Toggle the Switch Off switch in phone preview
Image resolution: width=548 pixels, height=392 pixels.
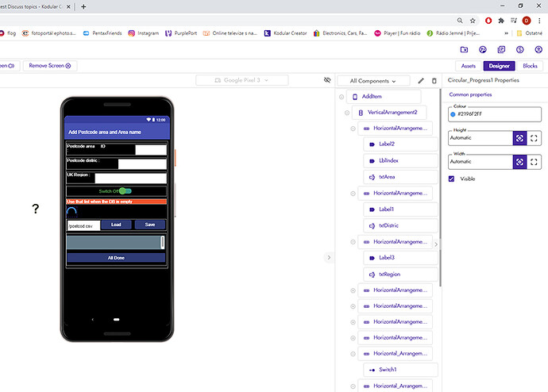tap(123, 191)
